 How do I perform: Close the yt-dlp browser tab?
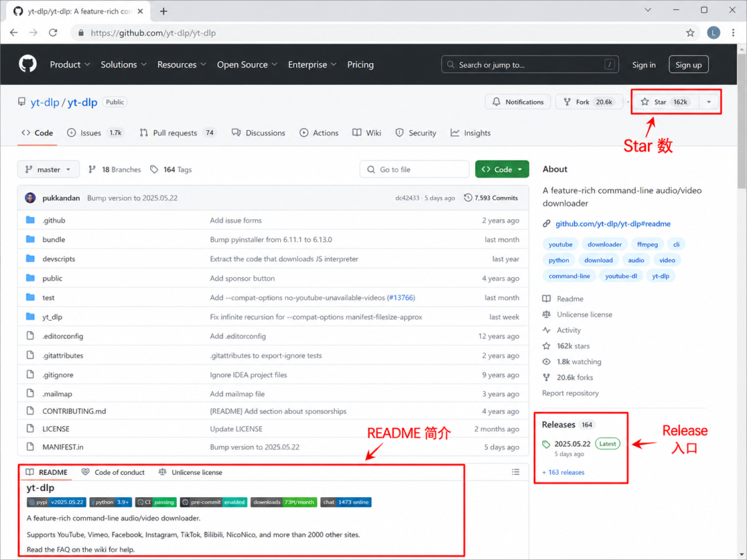pyautogui.click(x=140, y=12)
